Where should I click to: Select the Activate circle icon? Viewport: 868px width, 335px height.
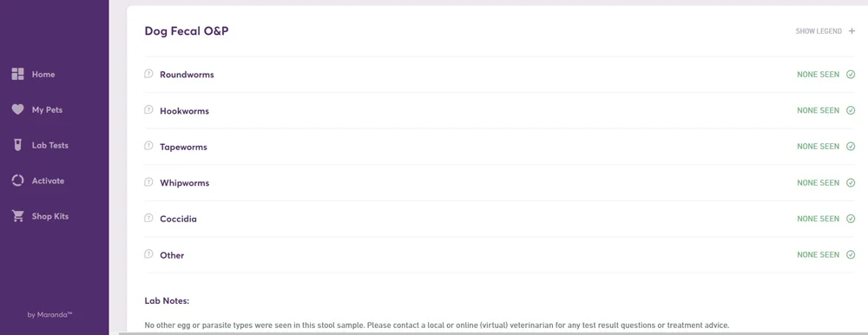tap(17, 181)
